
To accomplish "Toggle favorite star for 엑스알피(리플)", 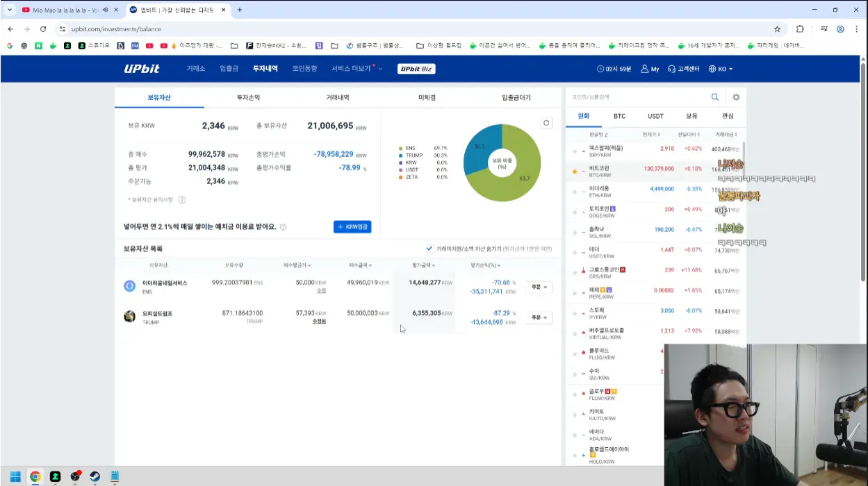I will (575, 151).
